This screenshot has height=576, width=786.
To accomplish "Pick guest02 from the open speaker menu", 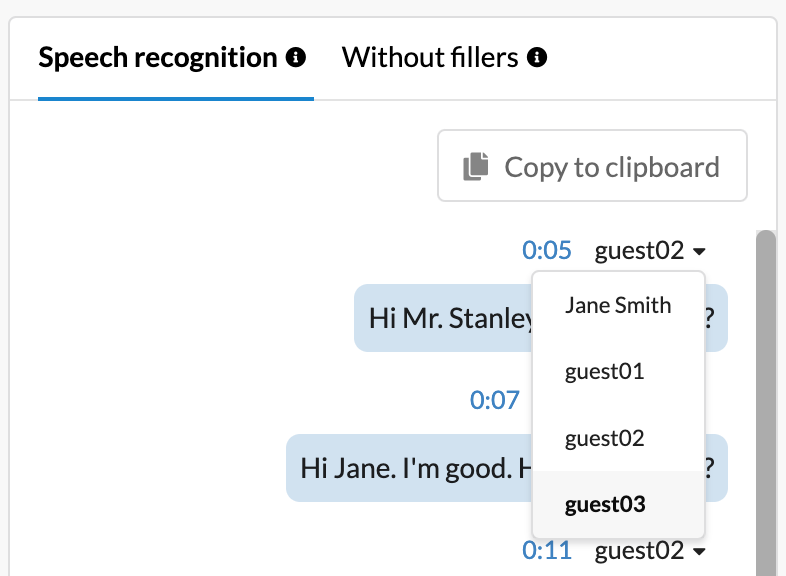I will [x=619, y=438].
